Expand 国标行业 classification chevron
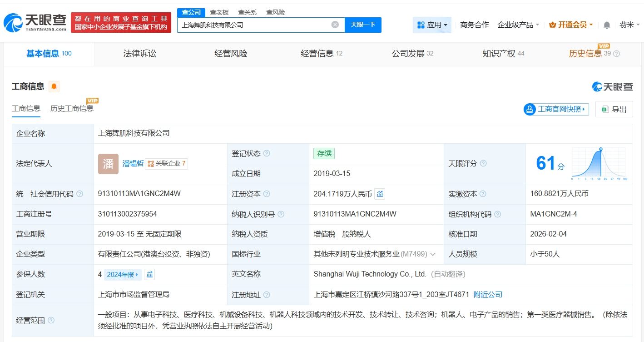The image size is (644, 342). (433, 254)
